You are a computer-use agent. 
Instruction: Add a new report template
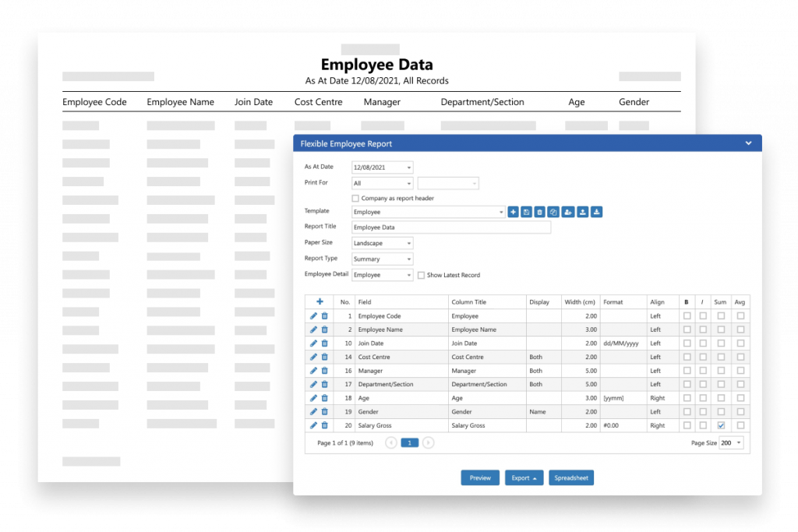513,212
